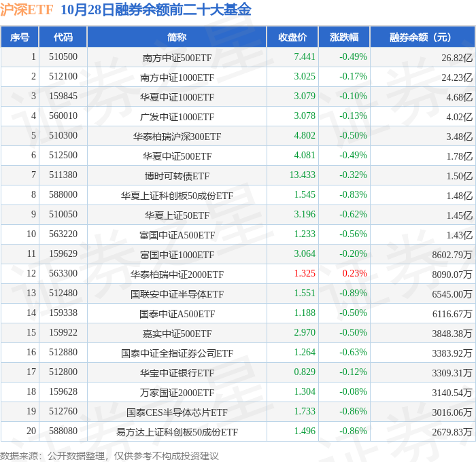This screenshot has width=476, height=462.
Task: Click the 涨跌幅 column header
Action: pyautogui.click(x=344, y=37)
